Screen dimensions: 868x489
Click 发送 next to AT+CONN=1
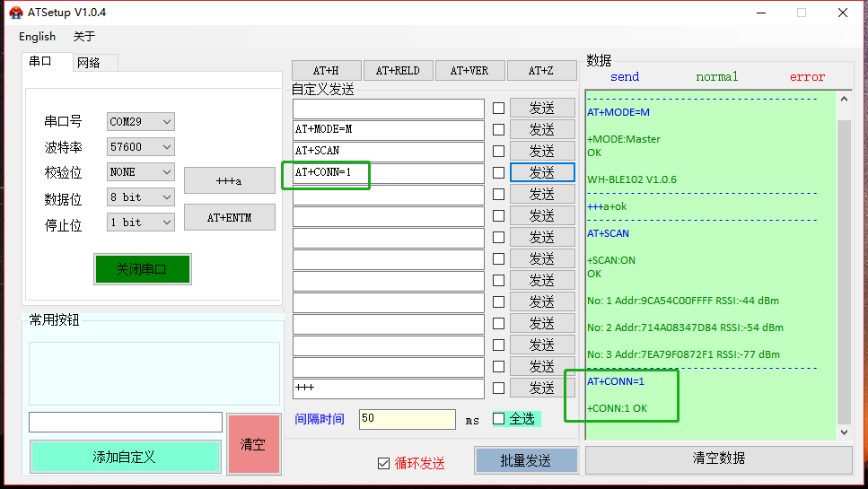[542, 172]
